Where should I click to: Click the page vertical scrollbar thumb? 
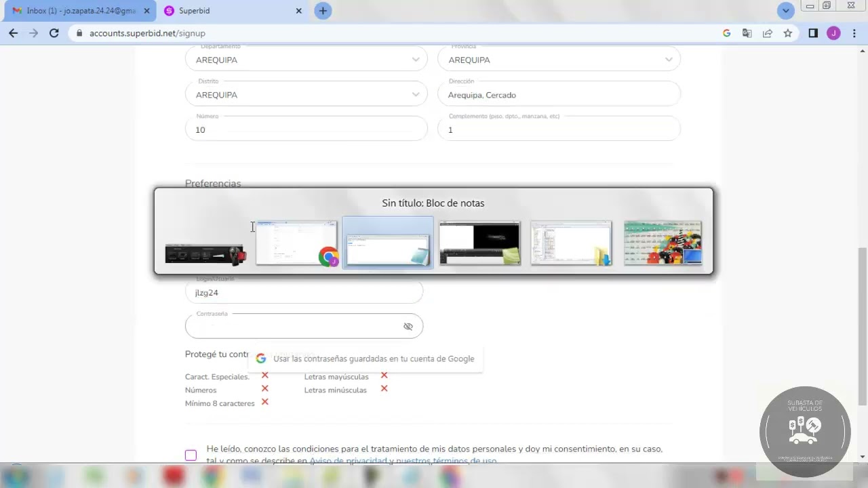(x=863, y=325)
